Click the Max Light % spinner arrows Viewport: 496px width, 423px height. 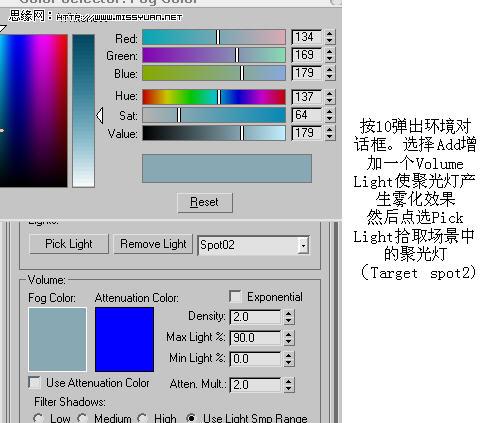pos(289,338)
